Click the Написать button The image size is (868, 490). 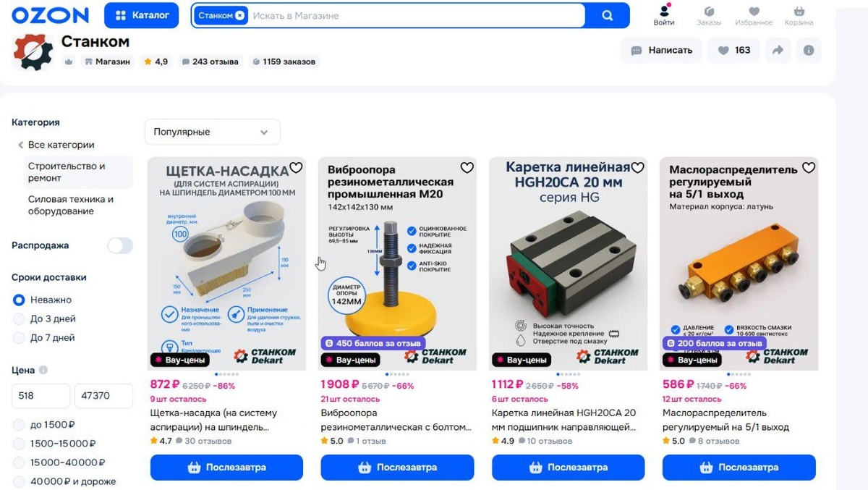(x=660, y=51)
